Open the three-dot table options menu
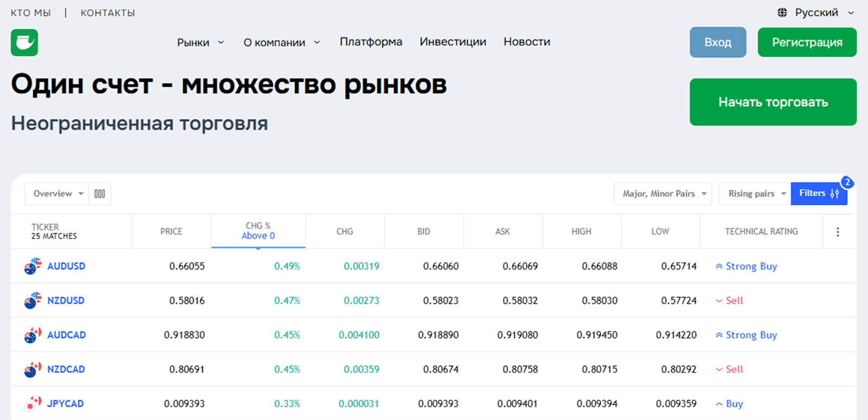The width and height of the screenshot is (868, 420). click(838, 232)
